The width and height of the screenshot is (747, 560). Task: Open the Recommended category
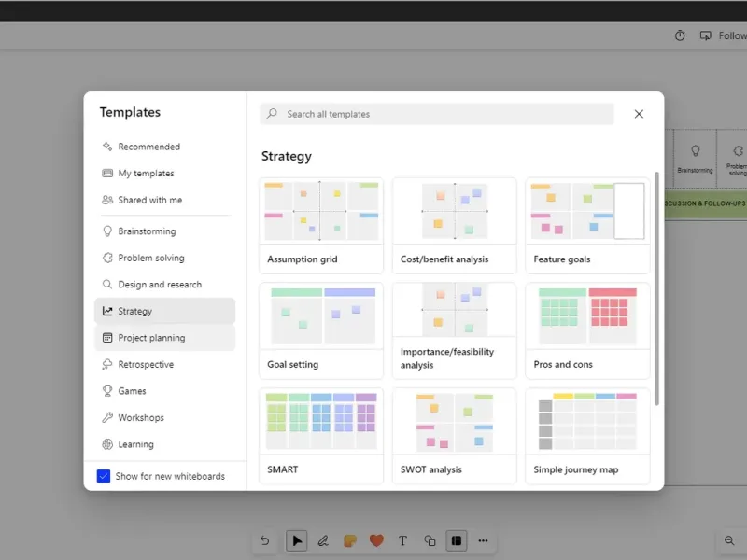[165, 147]
